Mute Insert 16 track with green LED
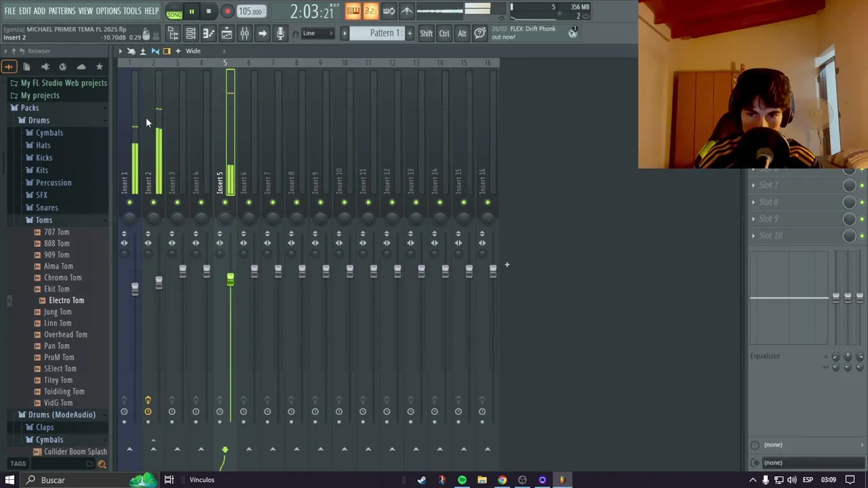This screenshot has width=868, height=488. [488, 203]
